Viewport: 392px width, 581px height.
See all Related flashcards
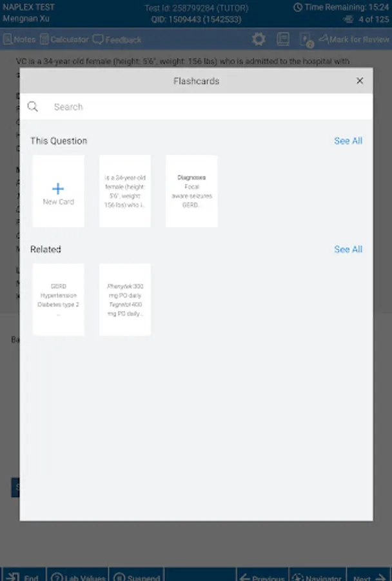pos(348,249)
